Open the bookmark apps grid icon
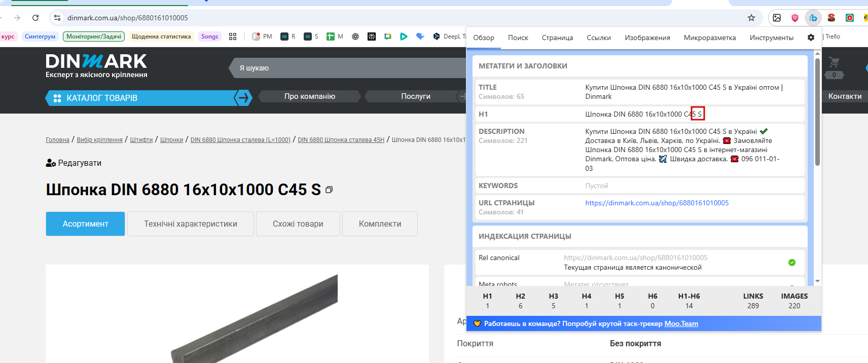 (x=233, y=37)
